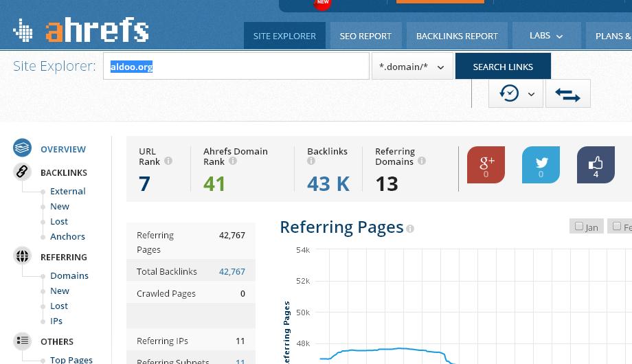The height and width of the screenshot is (364, 632).
Task: Click info icon below Backlinks label
Action: click(x=311, y=161)
